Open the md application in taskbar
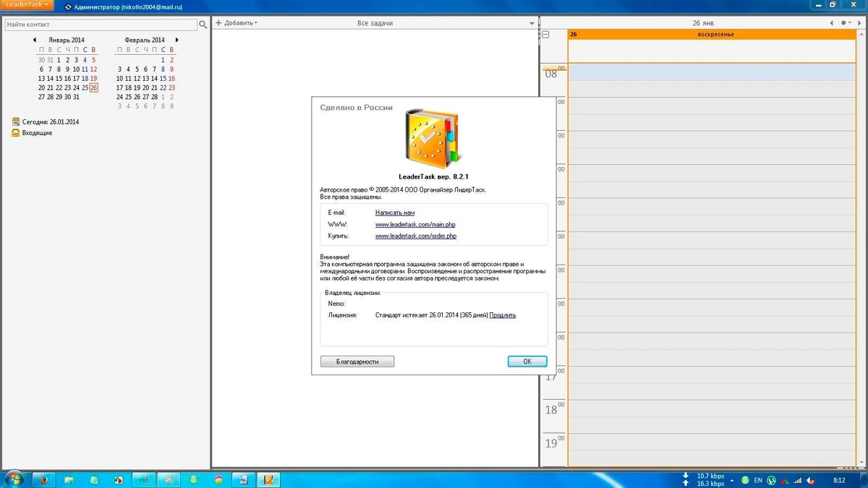 (x=144, y=479)
